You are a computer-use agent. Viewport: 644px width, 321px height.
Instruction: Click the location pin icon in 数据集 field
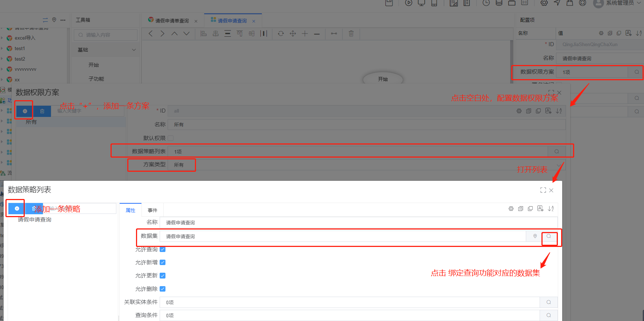[535, 236]
